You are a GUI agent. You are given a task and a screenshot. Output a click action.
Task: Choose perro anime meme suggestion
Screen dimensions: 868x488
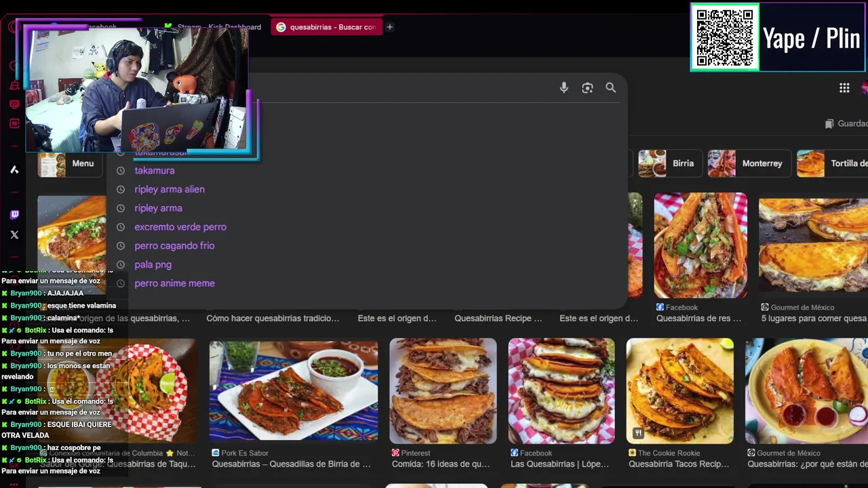pos(174,283)
